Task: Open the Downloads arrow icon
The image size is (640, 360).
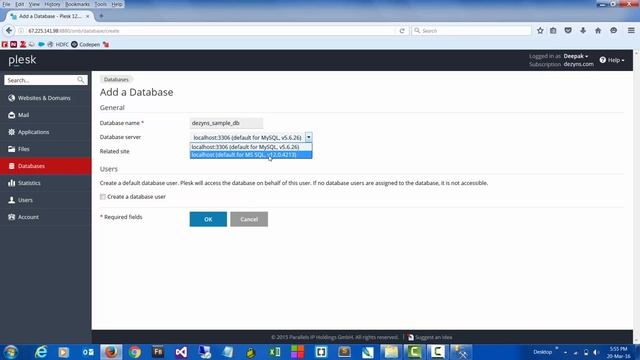Action: coord(583,31)
